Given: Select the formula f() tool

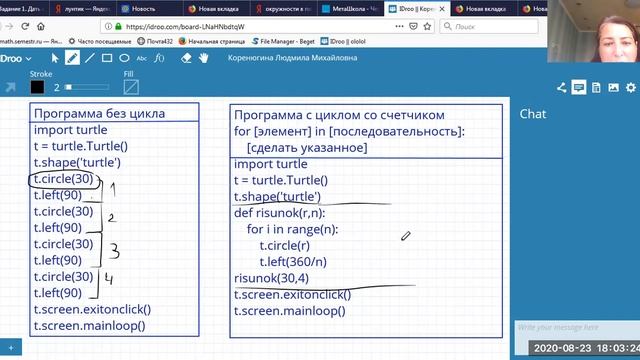Looking at the screenshot, I should [x=159, y=58].
